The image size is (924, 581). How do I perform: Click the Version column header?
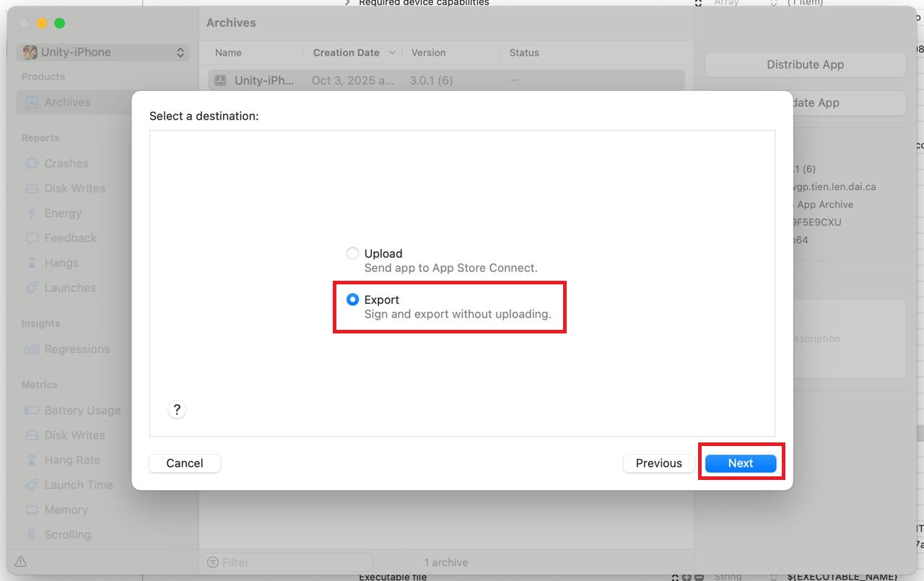428,53
